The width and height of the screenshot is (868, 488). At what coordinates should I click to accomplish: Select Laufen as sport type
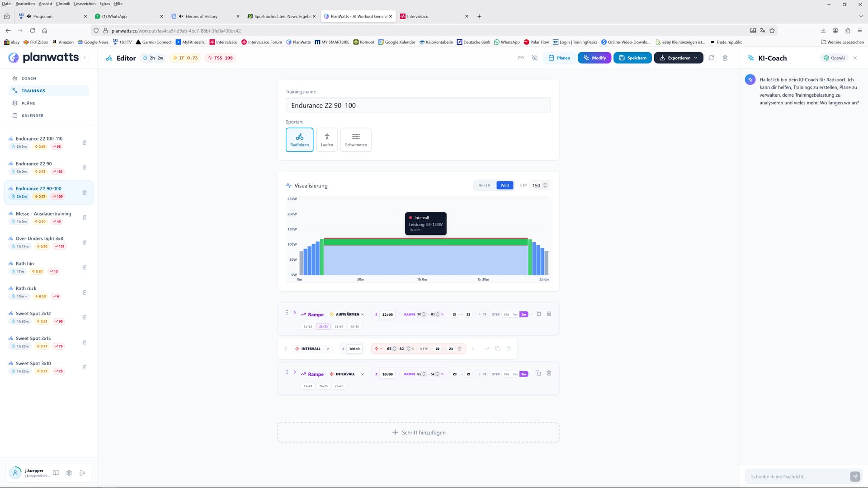click(x=327, y=140)
